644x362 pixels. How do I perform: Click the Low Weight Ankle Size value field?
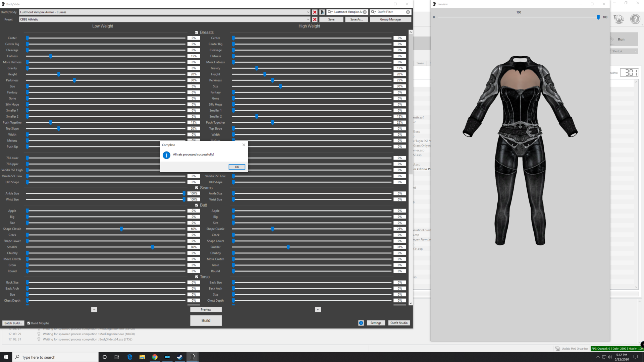[x=194, y=194]
